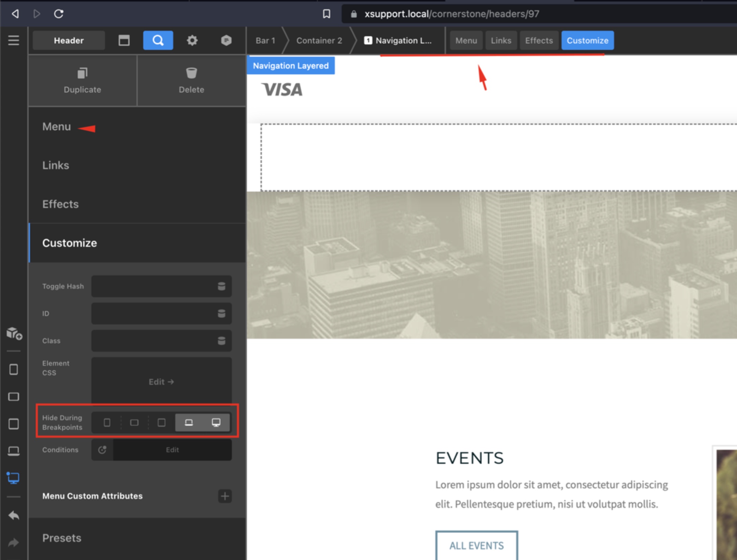Viewport: 737px width, 560px height.
Task: Click the hexagon icon in the Header toolbar
Action: [x=226, y=40]
